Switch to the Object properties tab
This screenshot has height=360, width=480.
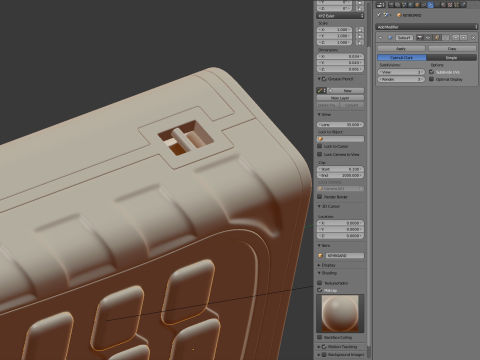pos(417,5)
